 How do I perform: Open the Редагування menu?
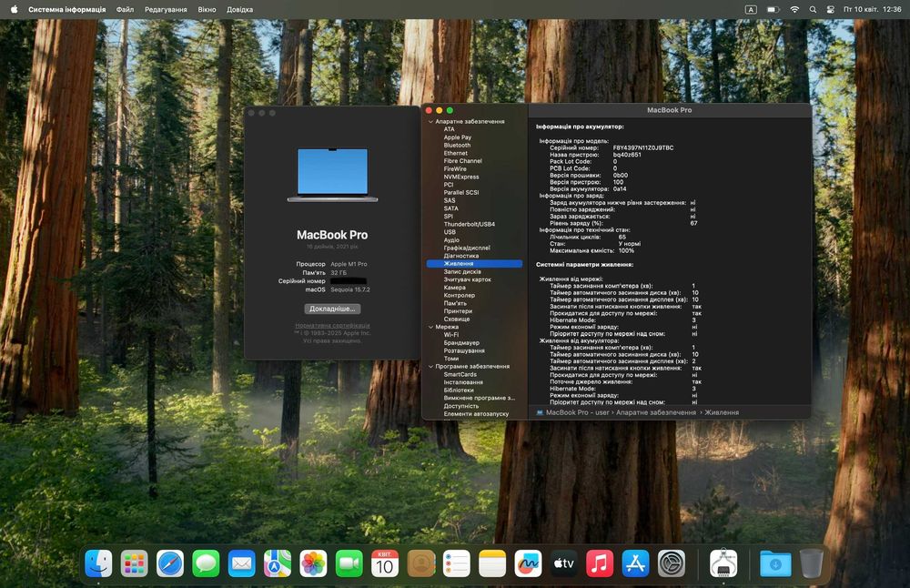click(166, 9)
